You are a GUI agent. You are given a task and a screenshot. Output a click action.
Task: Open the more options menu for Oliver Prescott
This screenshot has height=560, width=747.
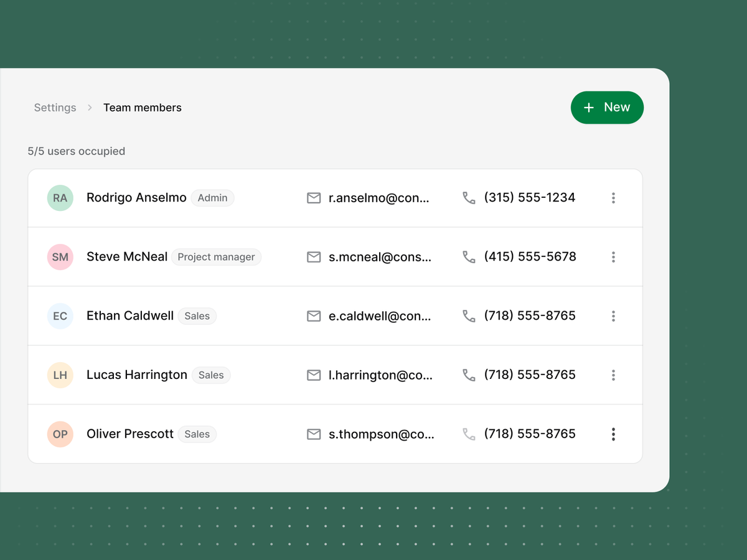point(613,434)
